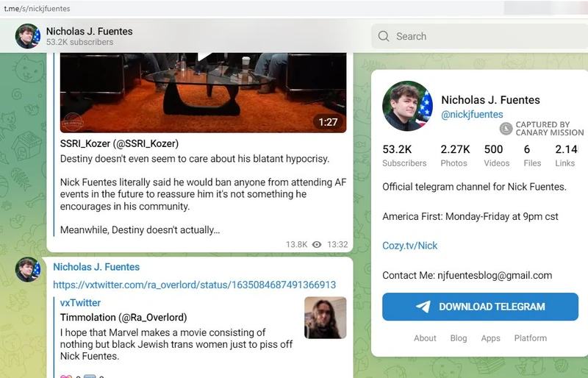Click the America First: Monday-Friday at 9pm cst text

[x=470, y=216]
